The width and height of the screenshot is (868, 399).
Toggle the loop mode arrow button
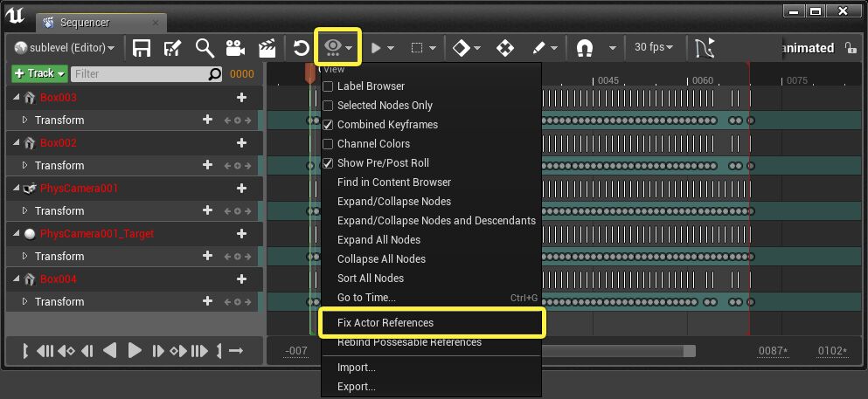(236, 351)
